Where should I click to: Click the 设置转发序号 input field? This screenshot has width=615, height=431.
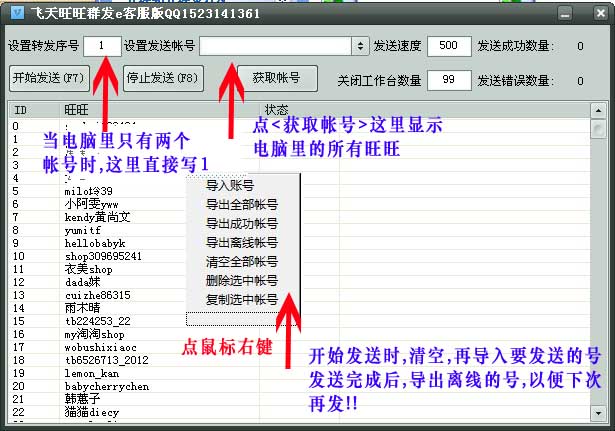102,46
